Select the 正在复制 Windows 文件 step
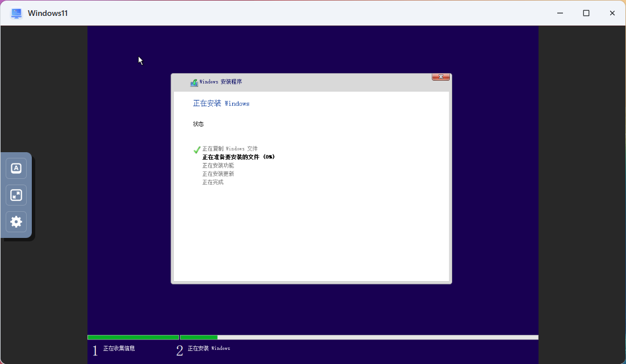The height and width of the screenshot is (364, 626). (x=230, y=148)
